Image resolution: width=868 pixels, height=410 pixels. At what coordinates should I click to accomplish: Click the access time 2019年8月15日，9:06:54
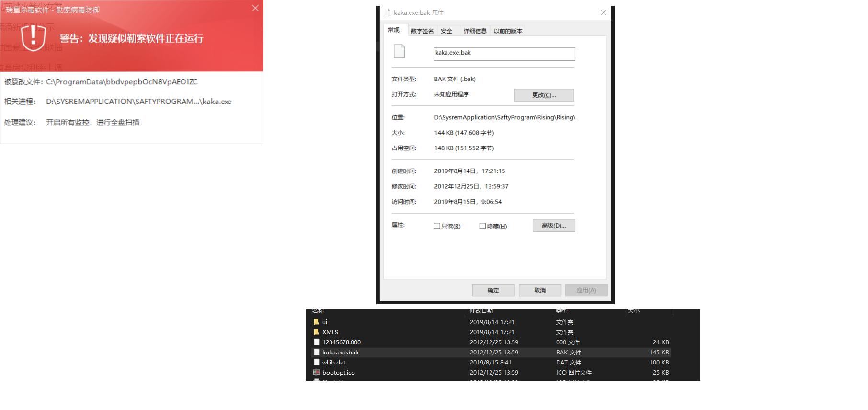(x=468, y=202)
